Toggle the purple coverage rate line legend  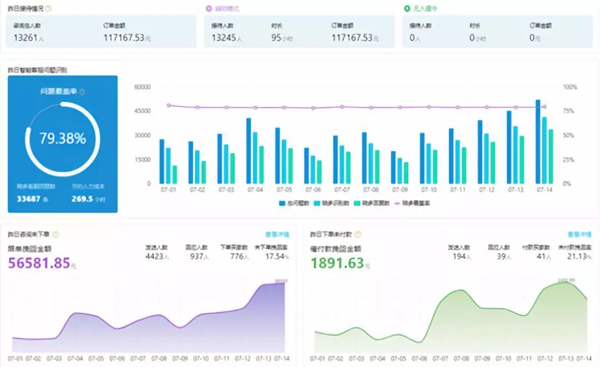tap(412, 203)
